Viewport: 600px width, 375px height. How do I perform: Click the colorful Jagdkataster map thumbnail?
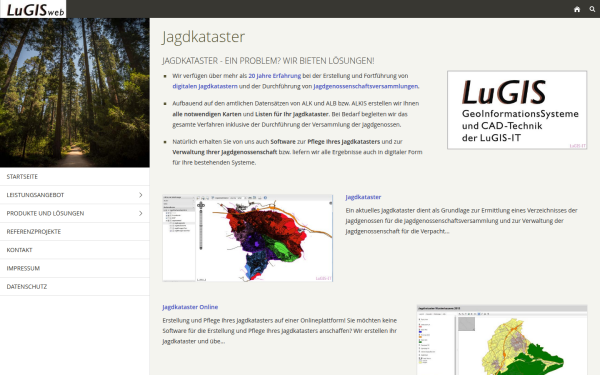[x=248, y=238]
